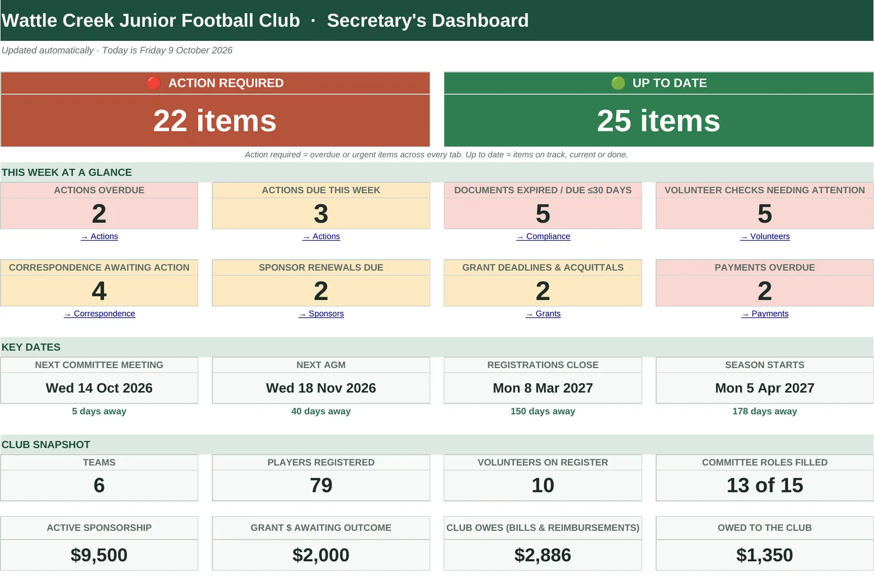Select the '22 items' cell

[215, 121]
